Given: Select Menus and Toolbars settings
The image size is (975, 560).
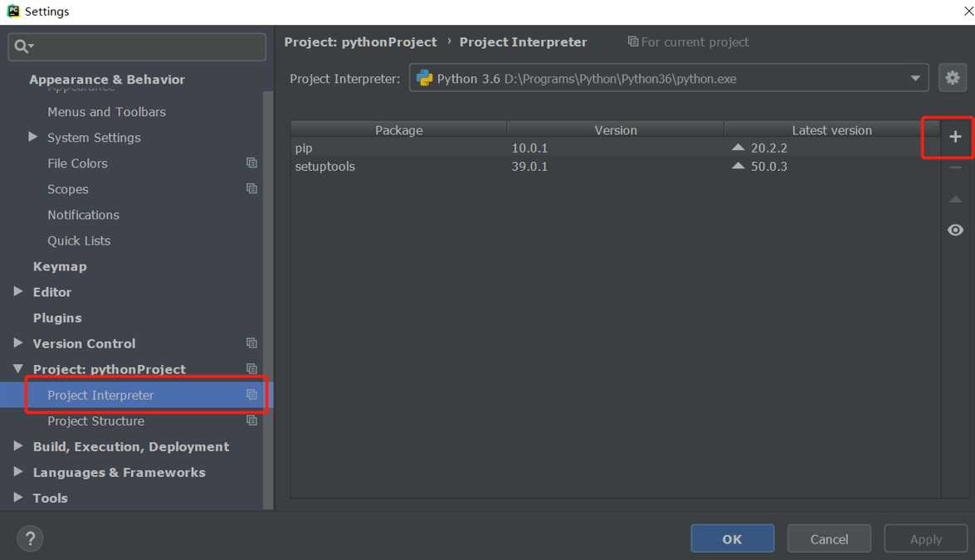Looking at the screenshot, I should tap(106, 112).
